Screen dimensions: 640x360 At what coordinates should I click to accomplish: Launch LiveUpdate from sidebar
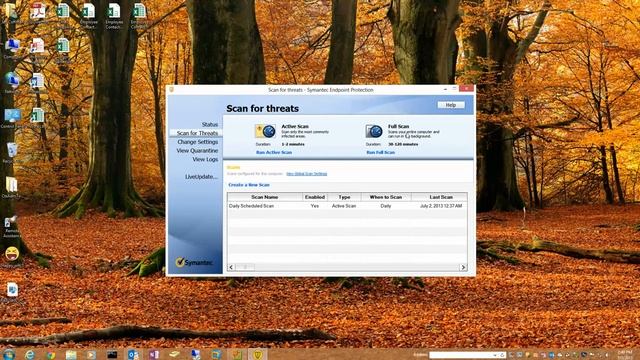pyautogui.click(x=201, y=177)
